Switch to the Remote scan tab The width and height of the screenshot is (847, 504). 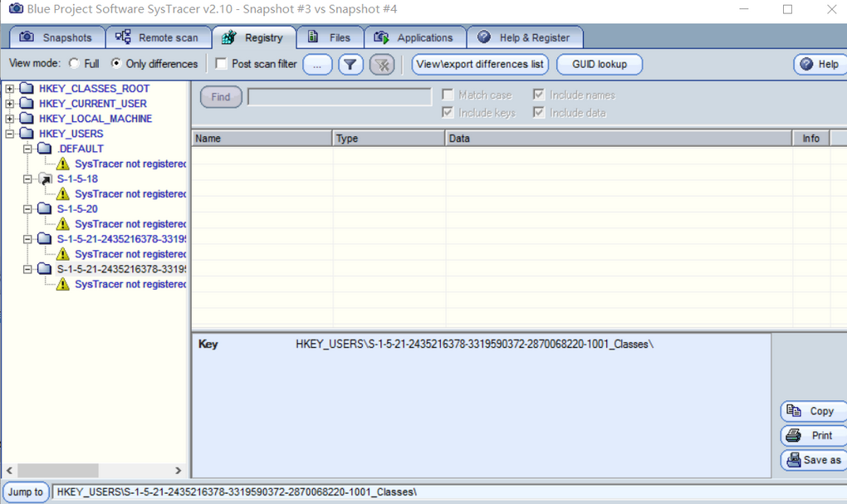[x=159, y=37]
